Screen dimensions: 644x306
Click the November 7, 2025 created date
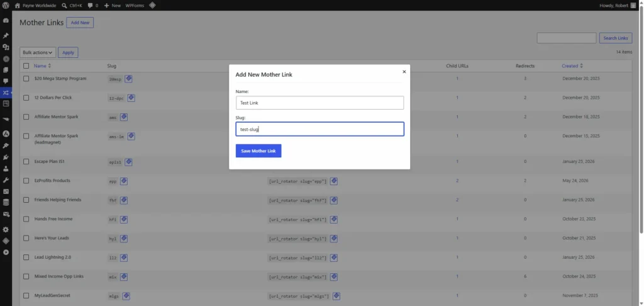pos(580,296)
